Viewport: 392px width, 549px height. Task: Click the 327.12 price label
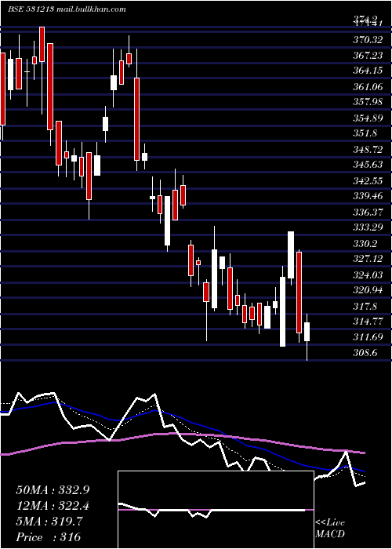[368, 259]
